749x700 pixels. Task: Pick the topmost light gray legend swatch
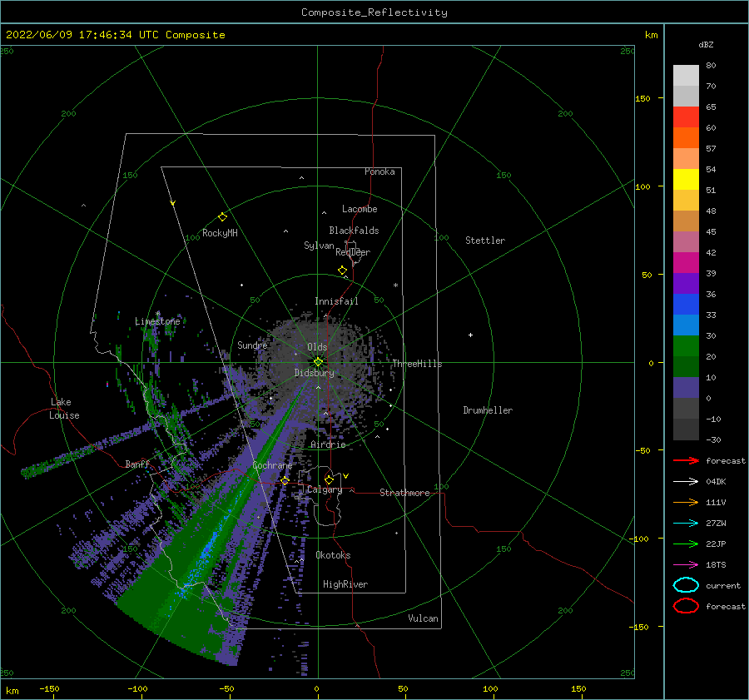pyautogui.click(x=686, y=76)
